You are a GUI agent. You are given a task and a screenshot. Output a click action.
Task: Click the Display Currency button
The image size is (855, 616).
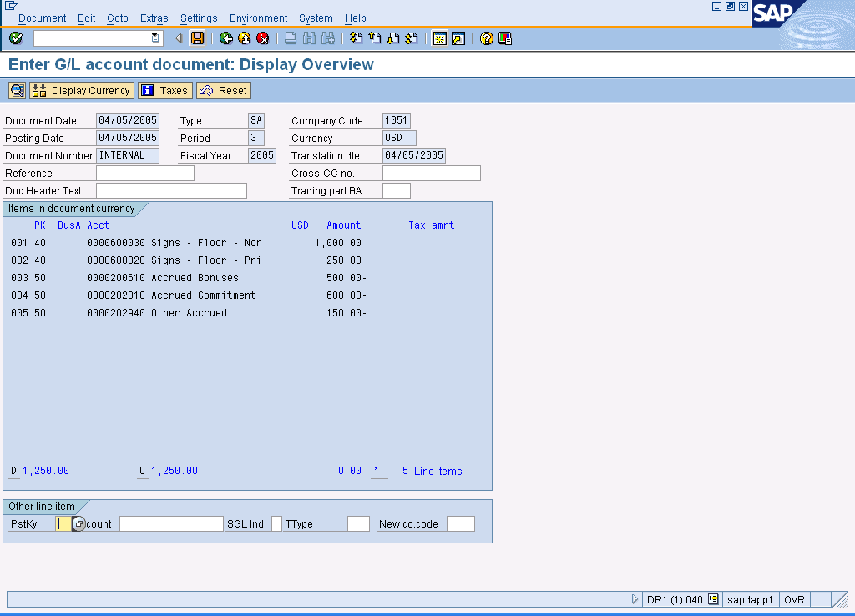(82, 90)
